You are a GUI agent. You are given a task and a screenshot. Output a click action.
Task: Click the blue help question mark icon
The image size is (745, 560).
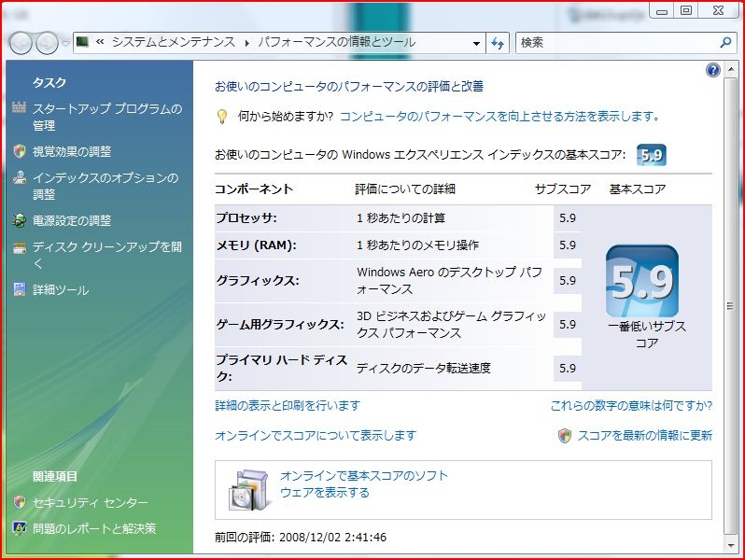click(712, 70)
